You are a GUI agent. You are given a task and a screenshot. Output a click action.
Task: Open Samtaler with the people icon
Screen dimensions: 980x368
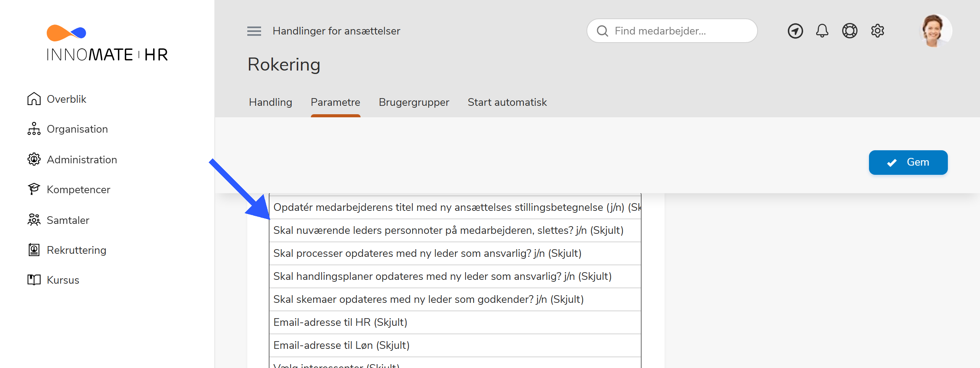coord(34,220)
